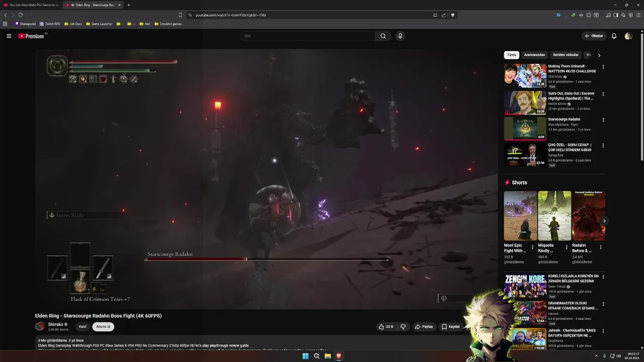Open the Emulator games bookmark folder
644x362 pixels.
tap(168, 24)
